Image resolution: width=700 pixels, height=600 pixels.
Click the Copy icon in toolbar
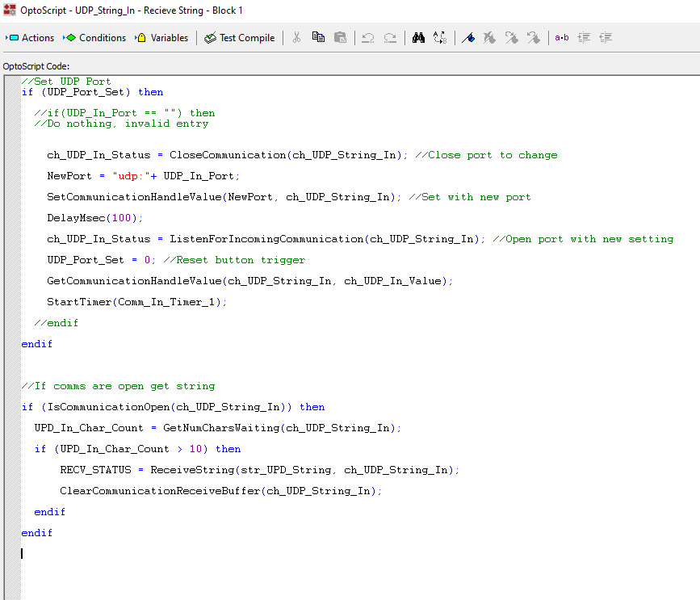click(x=318, y=37)
